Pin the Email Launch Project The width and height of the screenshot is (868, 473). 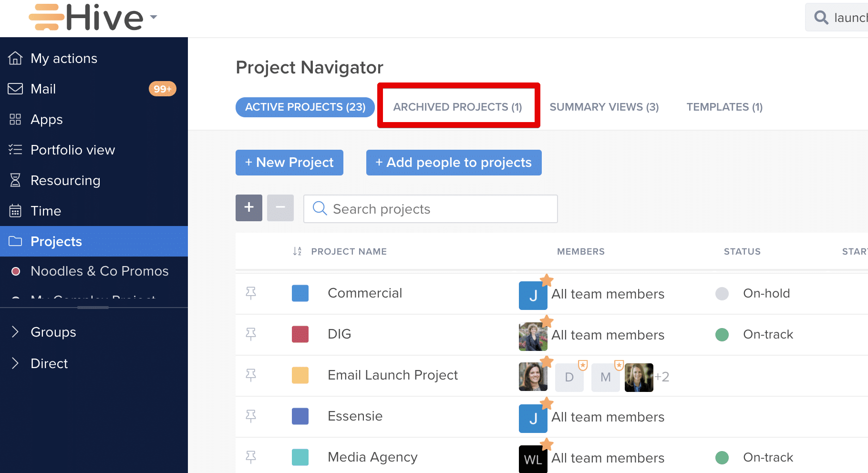pos(251,375)
